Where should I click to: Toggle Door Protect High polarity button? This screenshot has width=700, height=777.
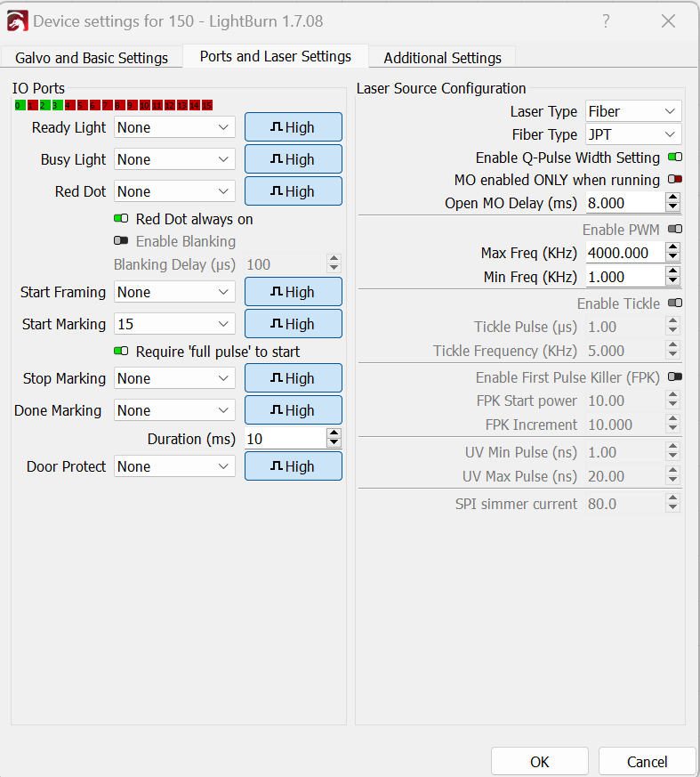(293, 465)
